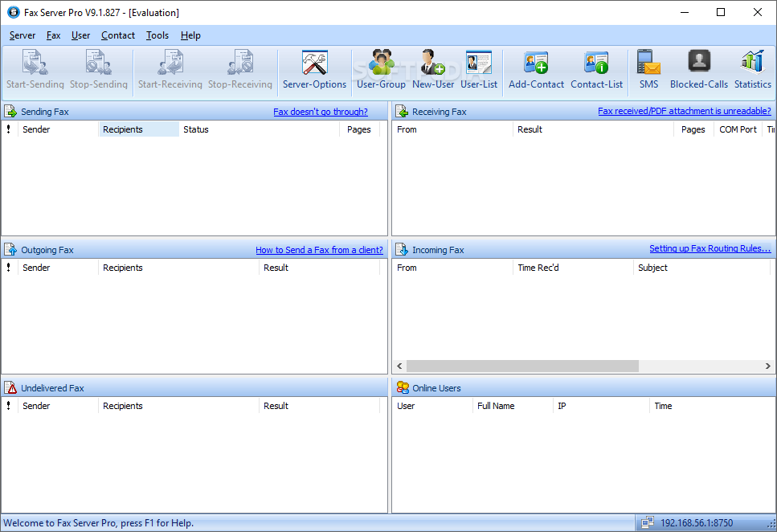Sort Online Users by User column
The width and height of the screenshot is (777, 532).
[x=432, y=406]
